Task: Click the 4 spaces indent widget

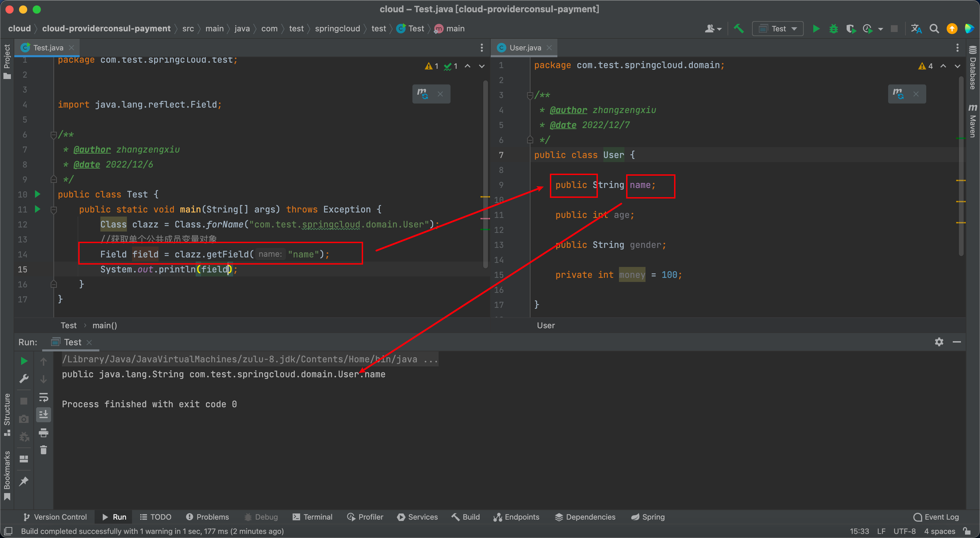Action: (939, 531)
